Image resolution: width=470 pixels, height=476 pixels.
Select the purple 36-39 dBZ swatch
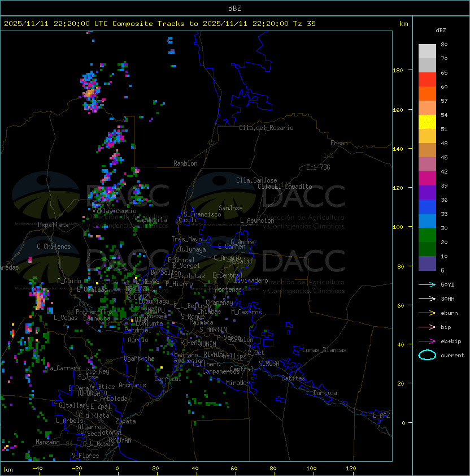pyautogui.click(x=427, y=192)
